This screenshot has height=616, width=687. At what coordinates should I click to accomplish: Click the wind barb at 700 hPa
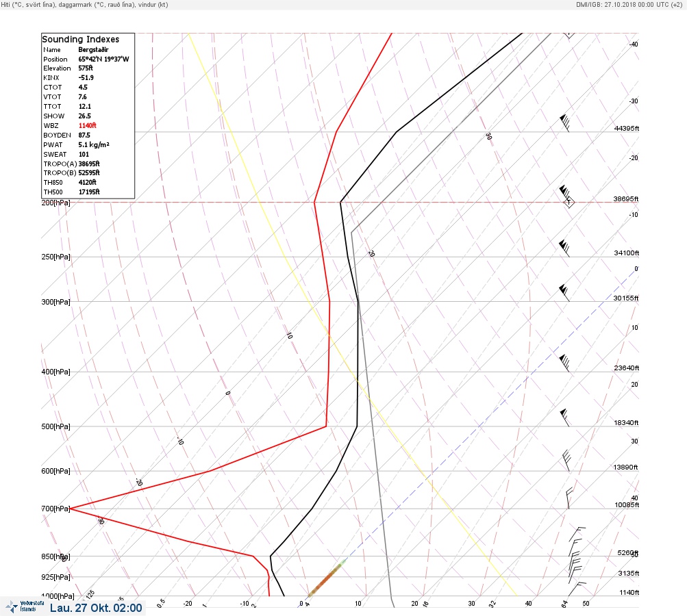click(569, 498)
